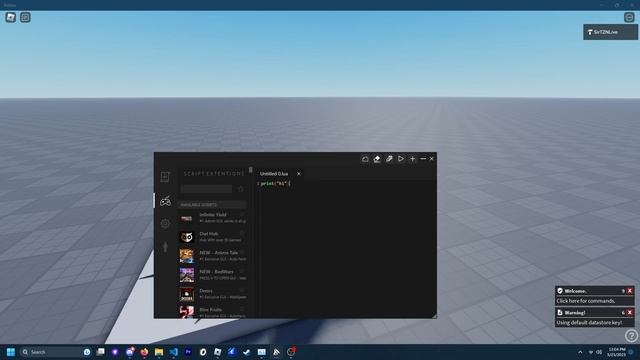Select the Infinite Yield script entry
Image resolution: width=640 pixels, height=360 pixels.
click(212, 218)
